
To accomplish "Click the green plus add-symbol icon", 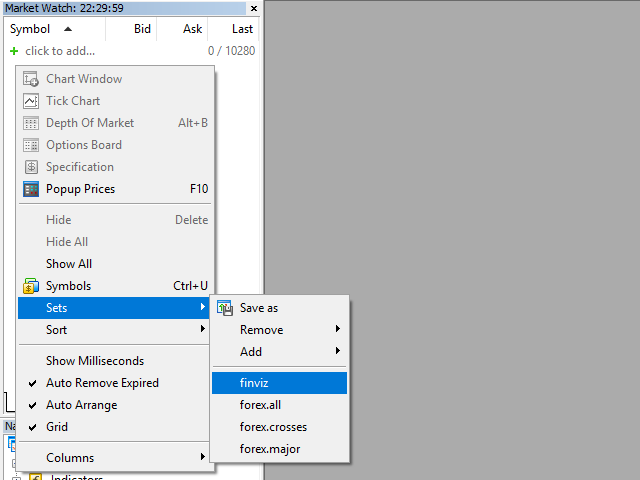I will [x=14, y=51].
